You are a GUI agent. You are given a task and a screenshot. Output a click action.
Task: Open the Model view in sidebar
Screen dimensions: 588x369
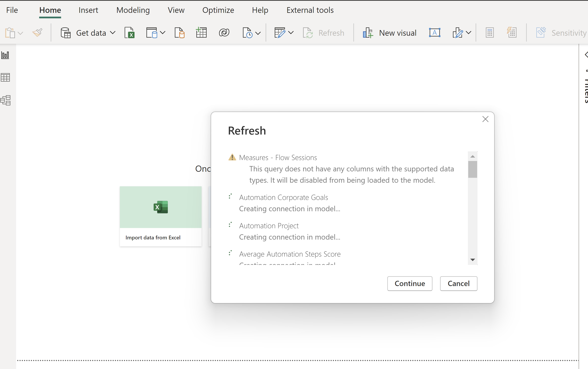5,100
